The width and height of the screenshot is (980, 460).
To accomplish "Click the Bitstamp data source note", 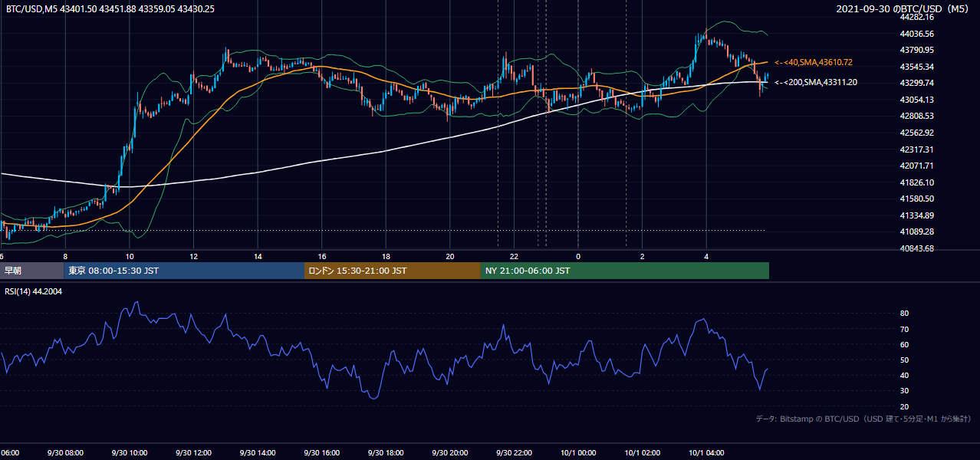I will [863, 419].
